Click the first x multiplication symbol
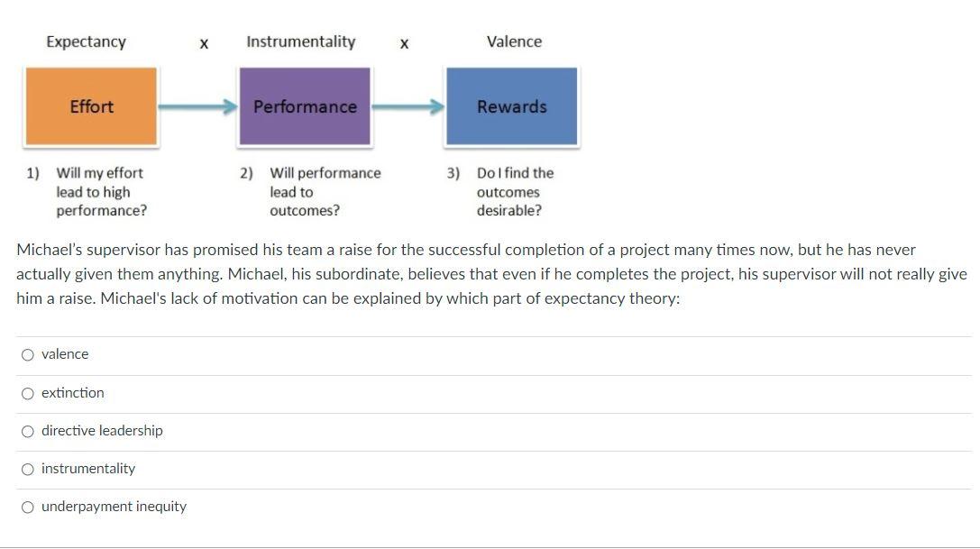This screenshot has height=549, width=980. (x=203, y=42)
